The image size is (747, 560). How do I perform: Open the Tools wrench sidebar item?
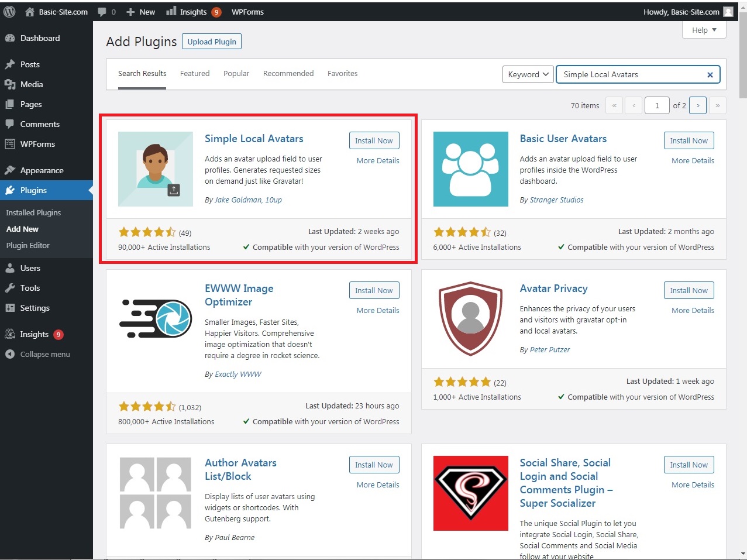[x=30, y=288]
